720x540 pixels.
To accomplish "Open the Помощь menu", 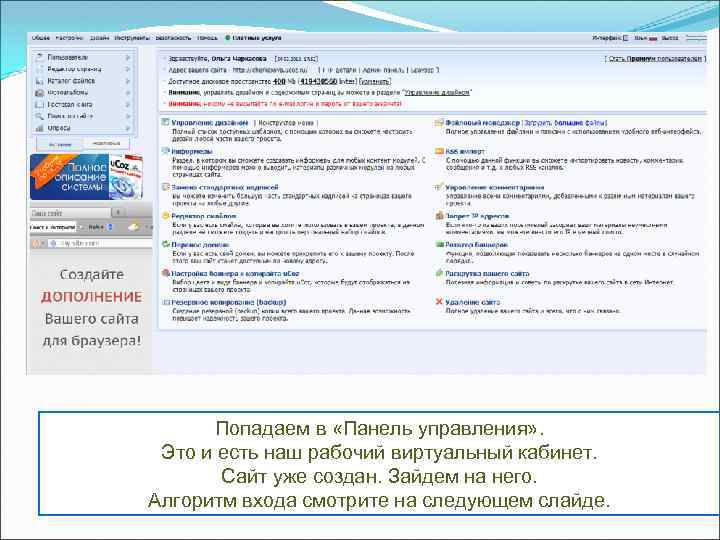I will click(x=207, y=38).
